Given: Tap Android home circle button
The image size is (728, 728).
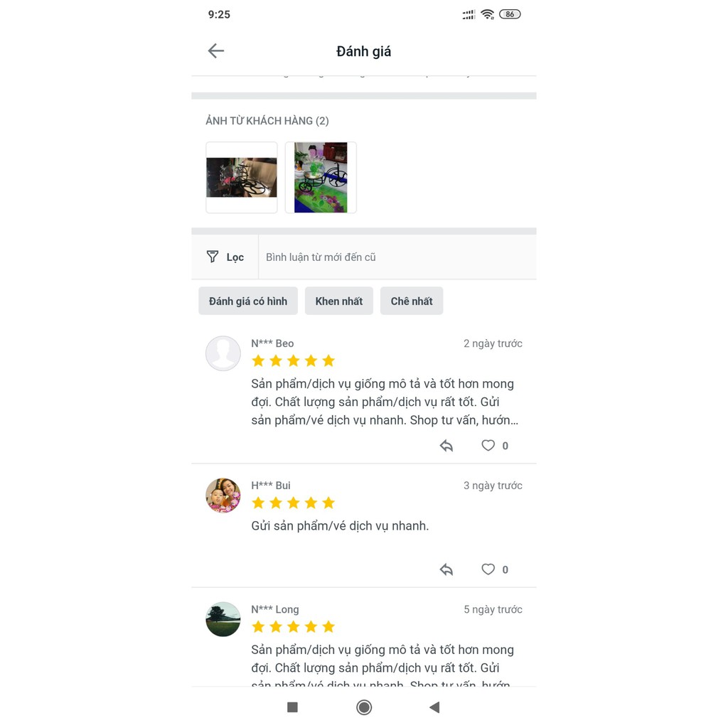Looking at the screenshot, I should 364,707.
